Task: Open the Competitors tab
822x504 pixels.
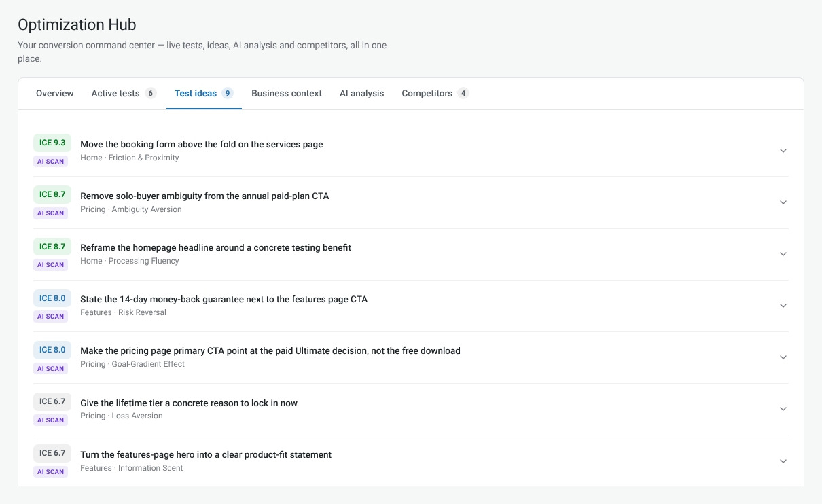Action: (x=435, y=94)
